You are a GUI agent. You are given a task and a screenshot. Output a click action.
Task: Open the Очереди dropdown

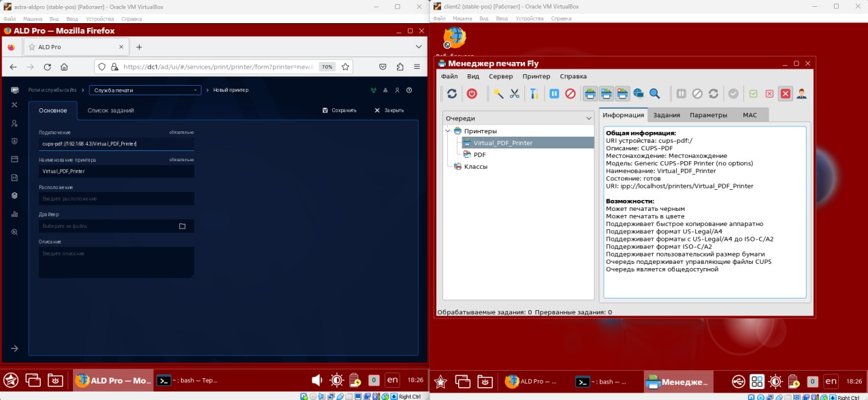(518, 118)
